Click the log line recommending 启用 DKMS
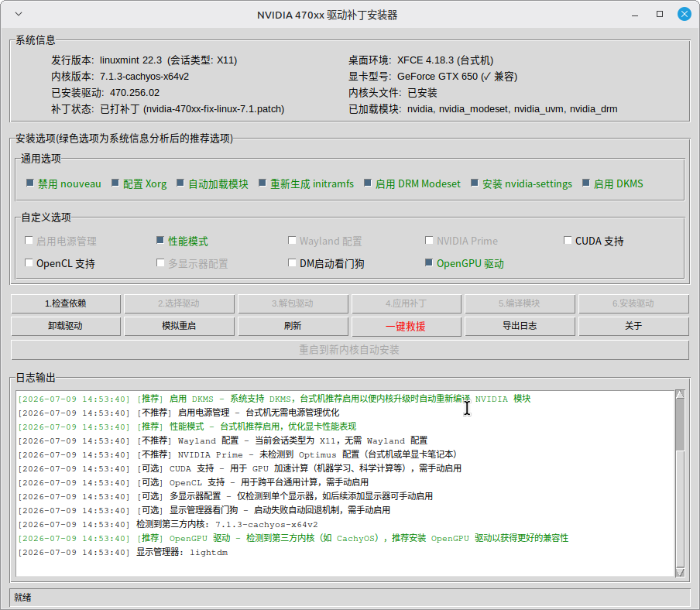 [x=274, y=399]
